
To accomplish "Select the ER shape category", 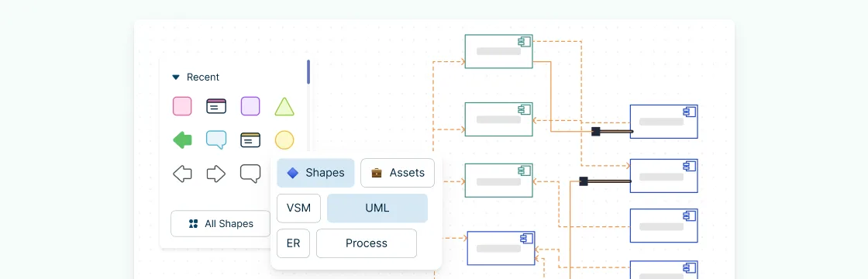I will click(294, 243).
